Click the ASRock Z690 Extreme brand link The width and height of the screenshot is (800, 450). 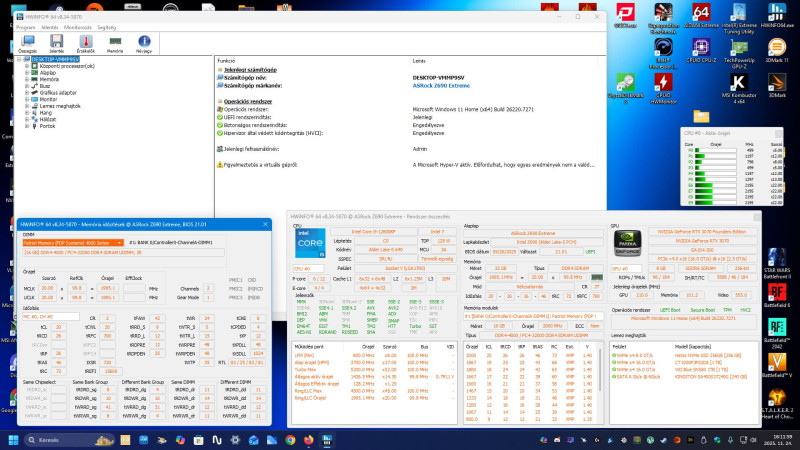[x=441, y=86]
